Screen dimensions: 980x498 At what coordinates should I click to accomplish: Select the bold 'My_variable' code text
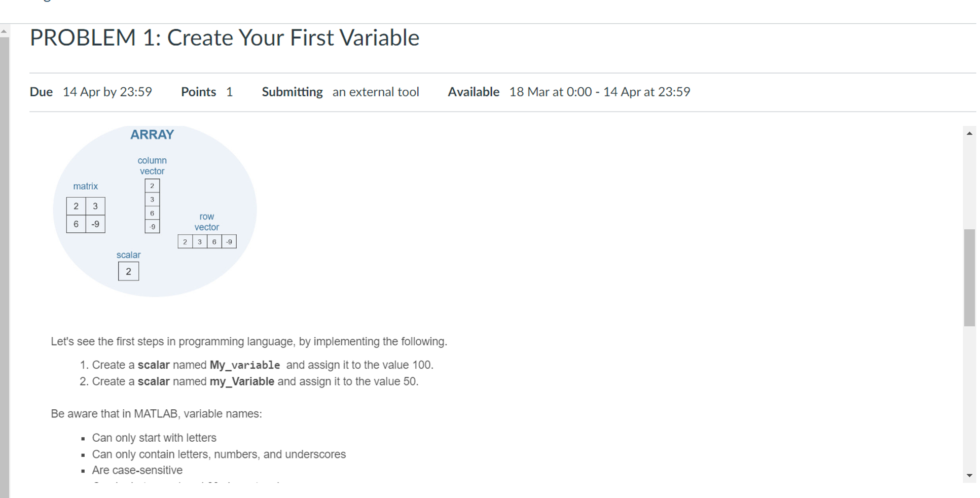[245, 365]
